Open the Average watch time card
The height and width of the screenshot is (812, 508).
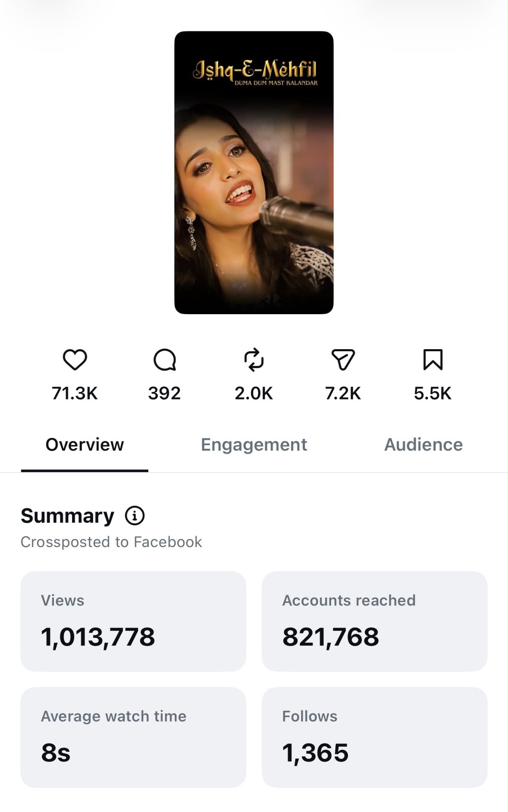tap(133, 737)
